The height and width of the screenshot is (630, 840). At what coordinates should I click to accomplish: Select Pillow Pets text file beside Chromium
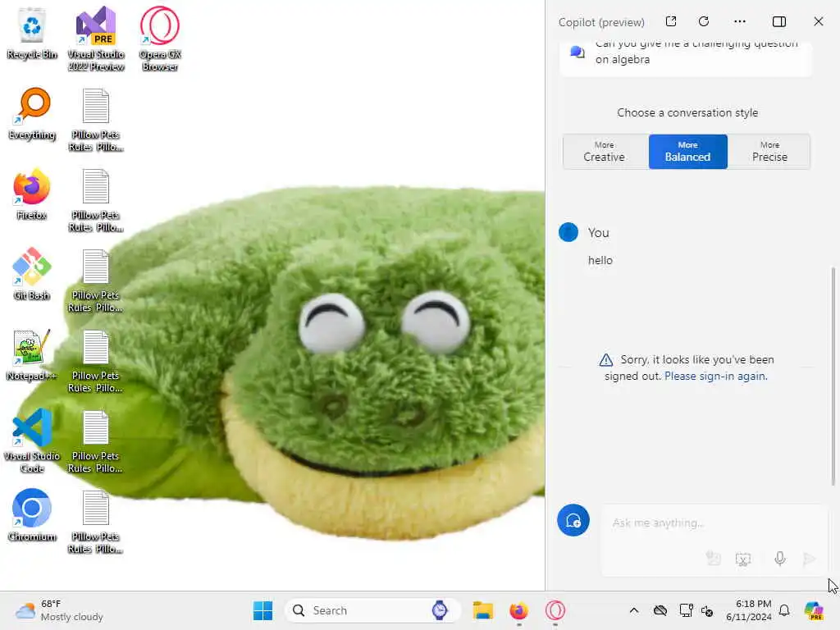(96, 521)
